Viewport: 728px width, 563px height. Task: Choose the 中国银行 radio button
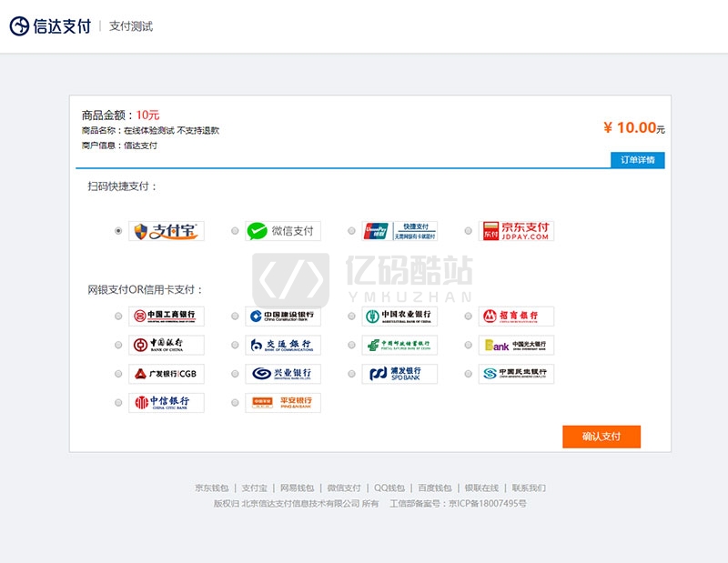[118, 345]
